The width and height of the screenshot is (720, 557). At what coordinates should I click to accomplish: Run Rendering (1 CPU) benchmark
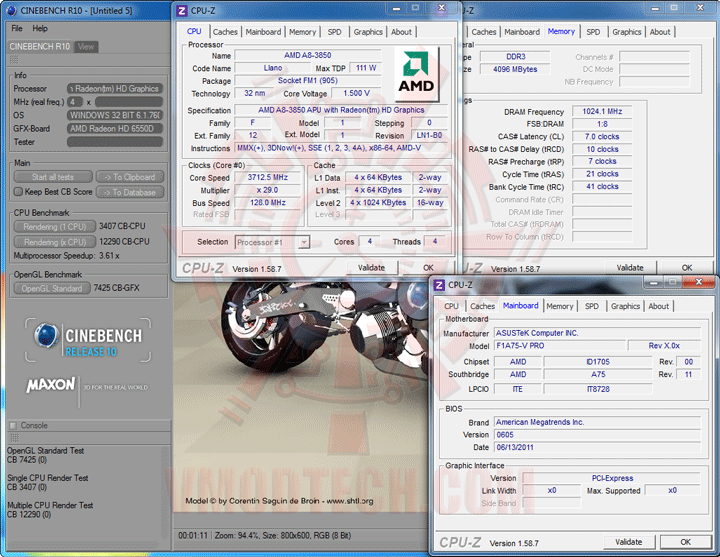[x=55, y=226]
